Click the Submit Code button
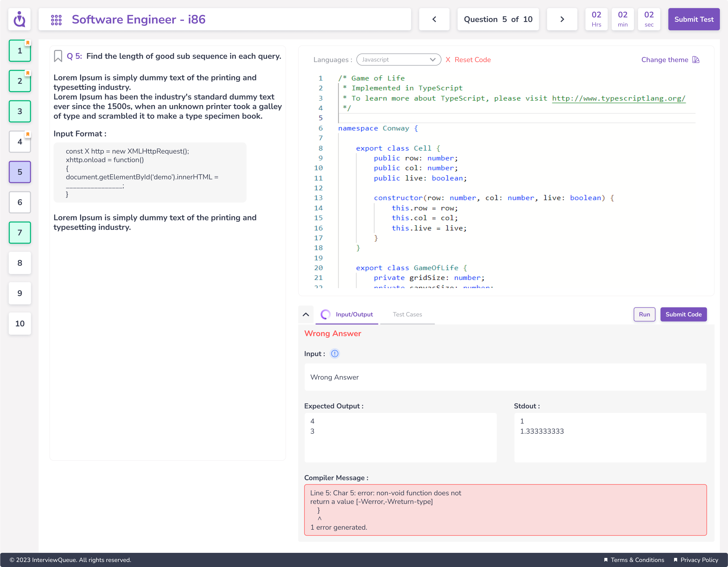This screenshot has height=567, width=728. pos(683,314)
